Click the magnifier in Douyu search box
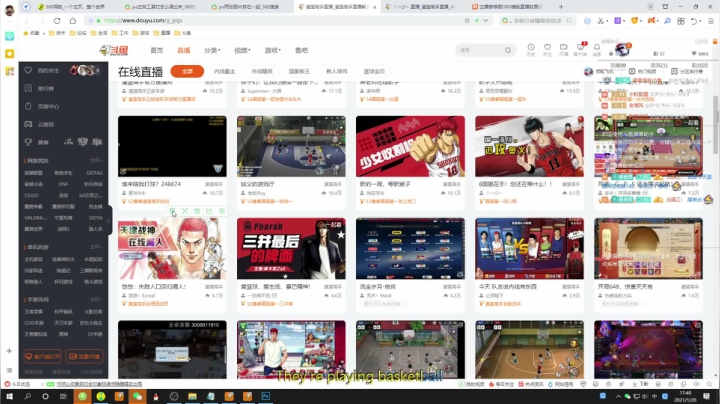The height and width of the screenshot is (404, 720). (508, 50)
